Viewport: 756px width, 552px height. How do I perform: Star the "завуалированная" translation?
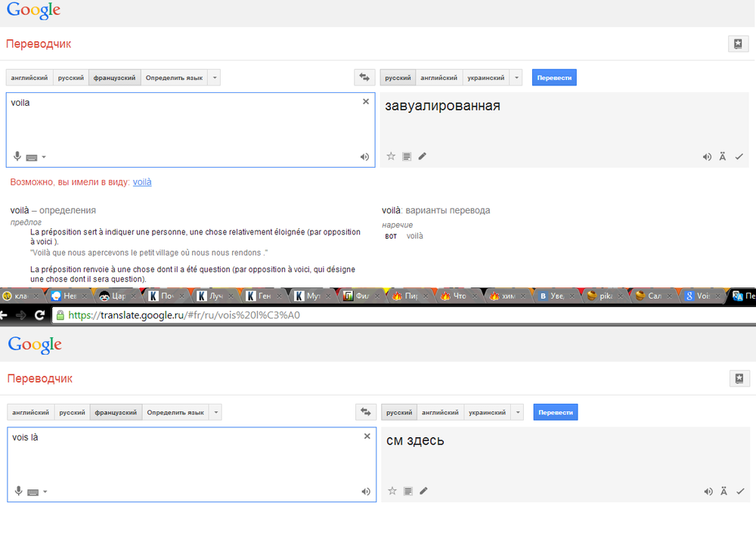coord(391,157)
